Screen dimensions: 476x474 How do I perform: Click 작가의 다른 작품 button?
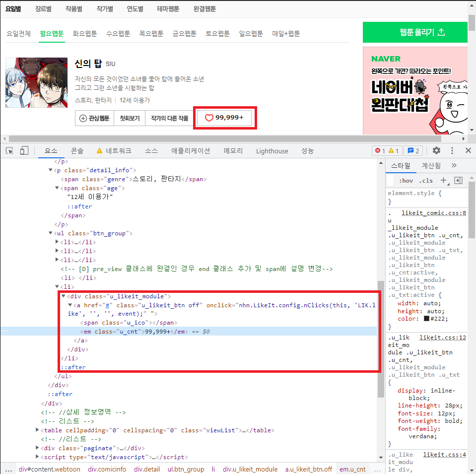click(170, 118)
